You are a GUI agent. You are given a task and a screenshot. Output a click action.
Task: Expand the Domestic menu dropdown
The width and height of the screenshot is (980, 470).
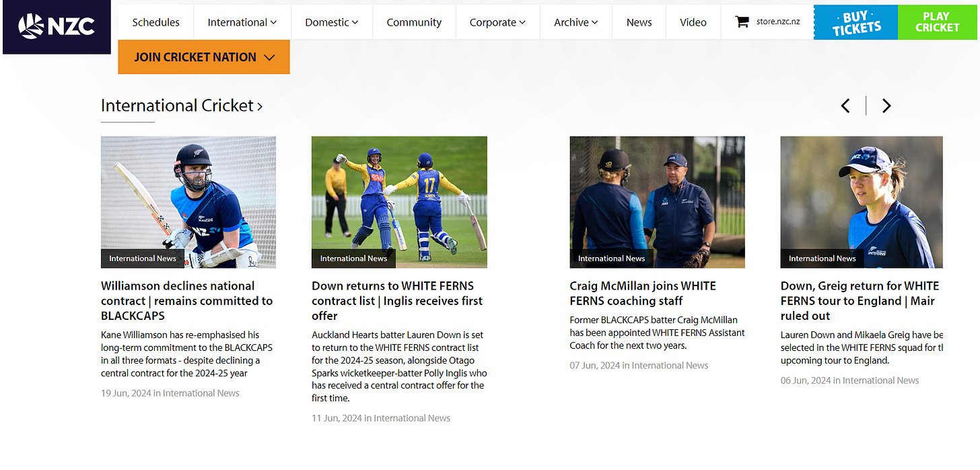click(x=332, y=22)
